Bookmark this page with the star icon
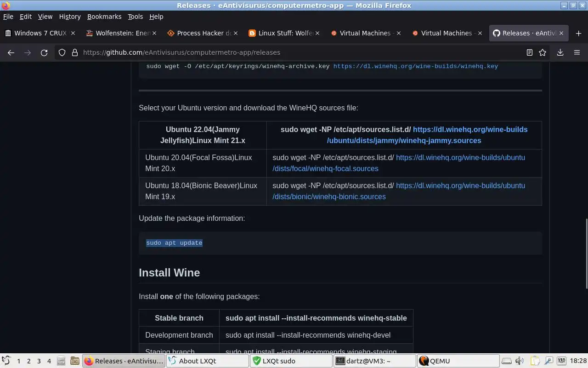Image resolution: width=588 pixels, height=368 pixels. (x=543, y=52)
